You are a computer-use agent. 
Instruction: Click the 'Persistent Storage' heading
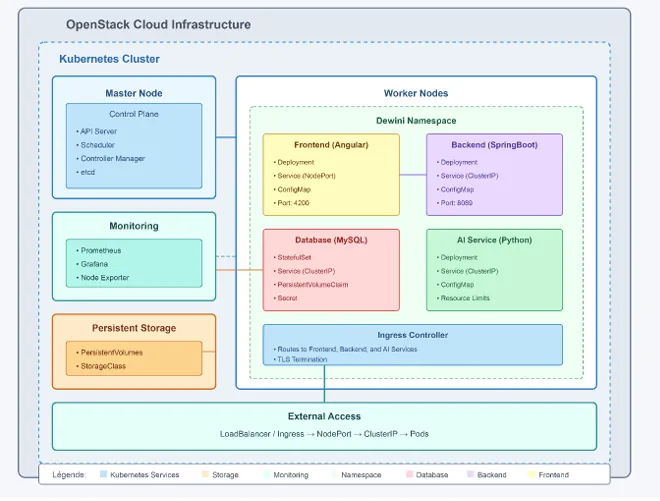[134, 328]
